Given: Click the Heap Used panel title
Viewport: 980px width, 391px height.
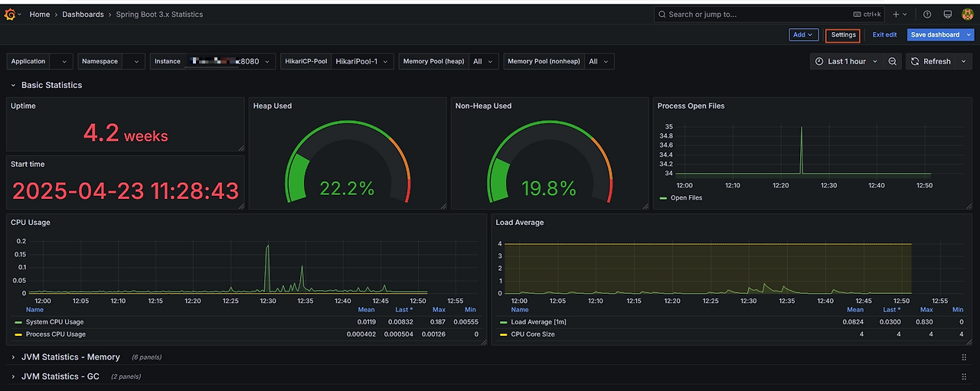Looking at the screenshot, I should pos(273,106).
